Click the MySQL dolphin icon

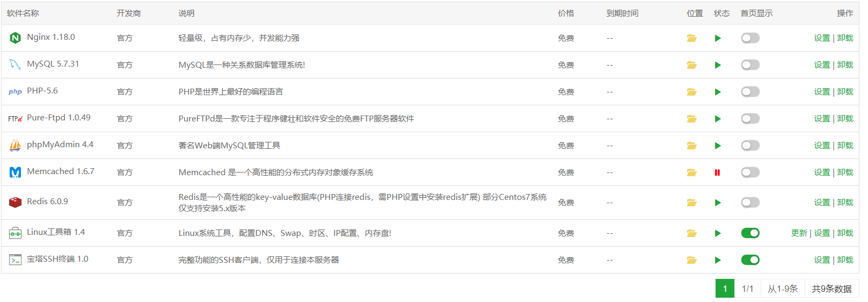point(15,64)
